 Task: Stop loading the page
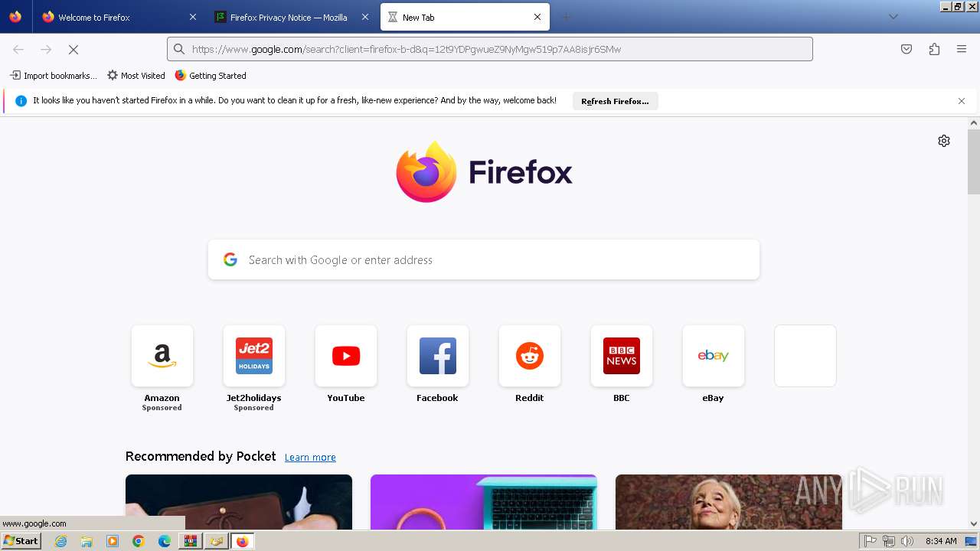73,49
